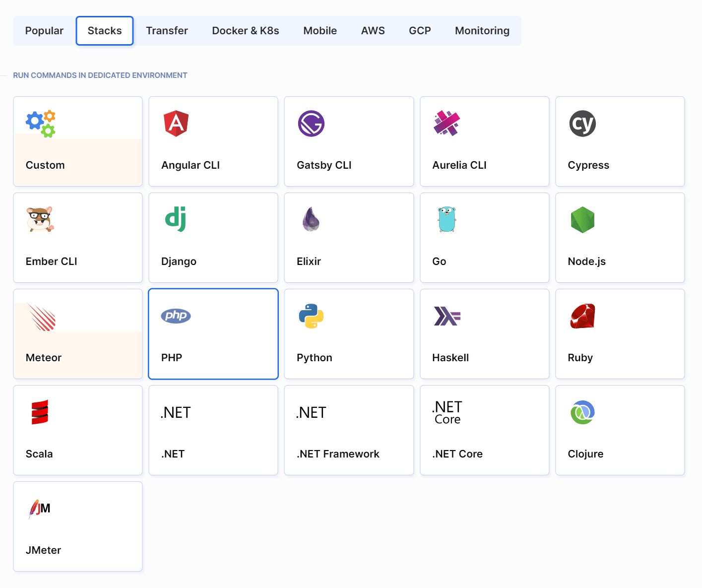Pick the Meteor action card
Image resolution: width=702 pixels, height=588 pixels.
(x=78, y=334)
